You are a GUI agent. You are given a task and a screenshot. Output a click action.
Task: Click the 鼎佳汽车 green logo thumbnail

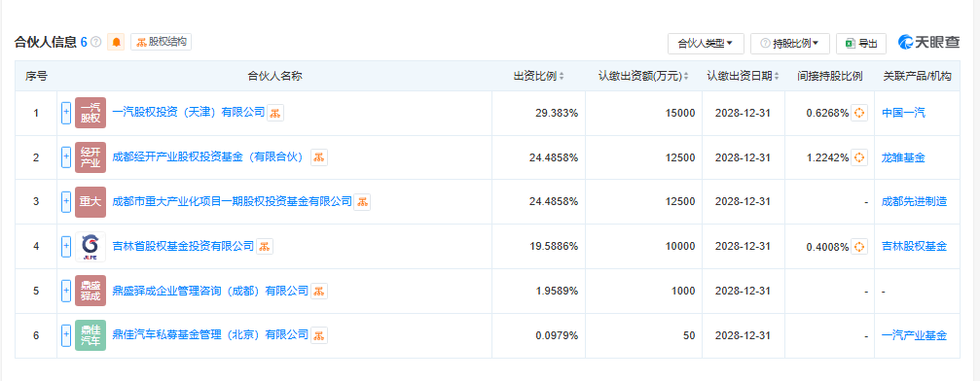[91, 335]
